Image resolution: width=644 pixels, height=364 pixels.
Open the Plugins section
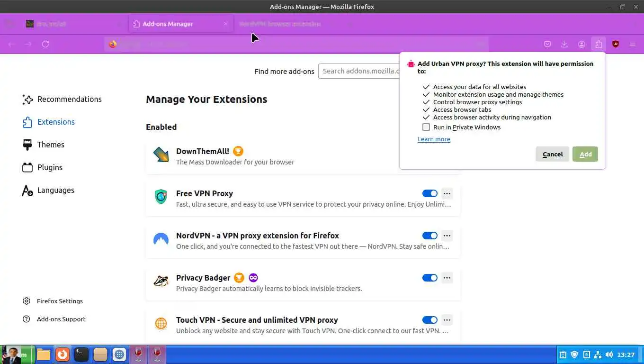click(x=43, y=167)
